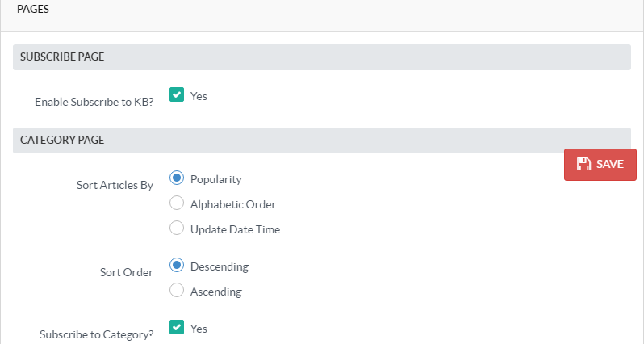Click the 'Subscribe to Category?' label

tap(96, 334)
